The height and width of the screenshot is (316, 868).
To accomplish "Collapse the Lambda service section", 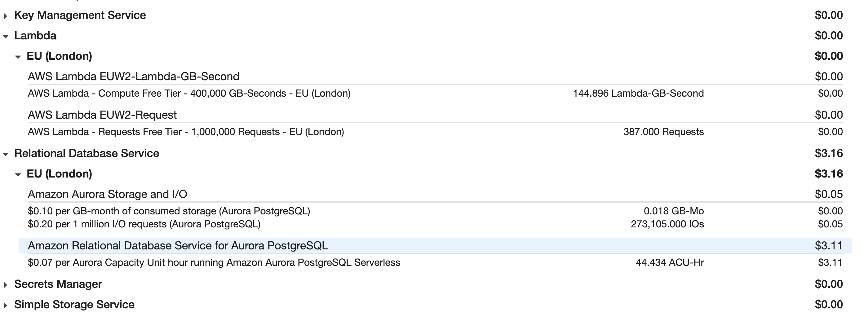I will [5, 36].
